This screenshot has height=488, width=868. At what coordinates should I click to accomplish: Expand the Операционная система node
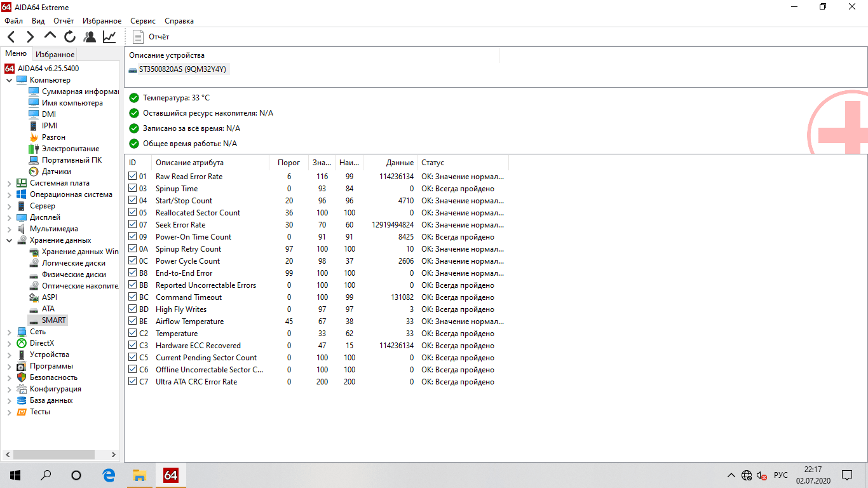point(9,194)
